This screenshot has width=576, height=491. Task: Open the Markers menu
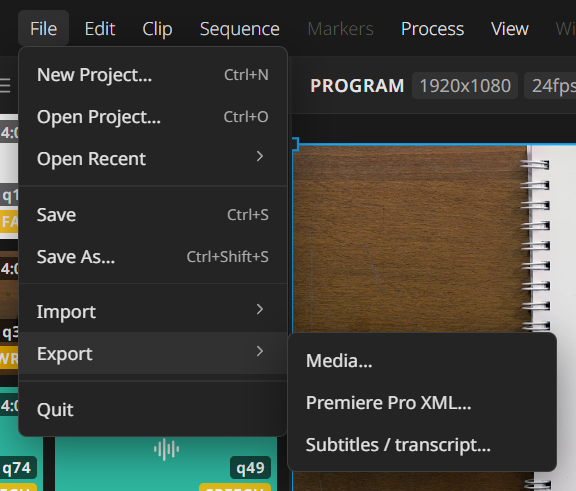pyautogui.click(x=341, y=29)
